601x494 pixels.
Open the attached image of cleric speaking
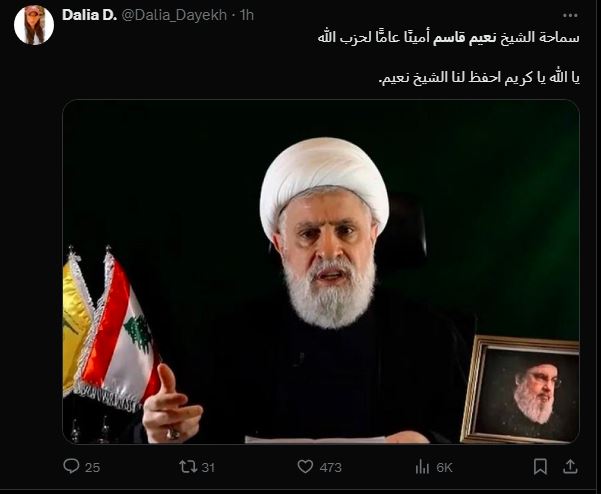[321, 272]
